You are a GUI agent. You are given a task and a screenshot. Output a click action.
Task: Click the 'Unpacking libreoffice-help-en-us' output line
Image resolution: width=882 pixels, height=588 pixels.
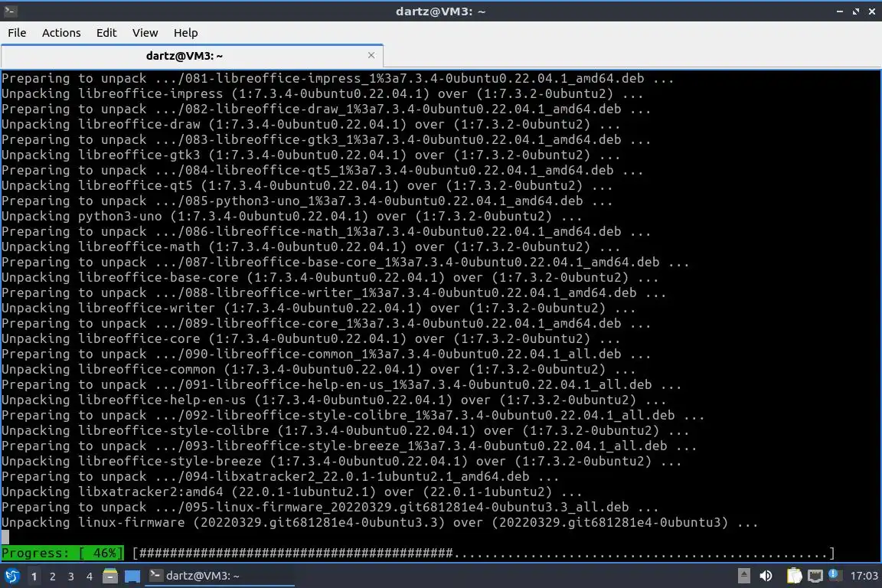coord(334,400)
